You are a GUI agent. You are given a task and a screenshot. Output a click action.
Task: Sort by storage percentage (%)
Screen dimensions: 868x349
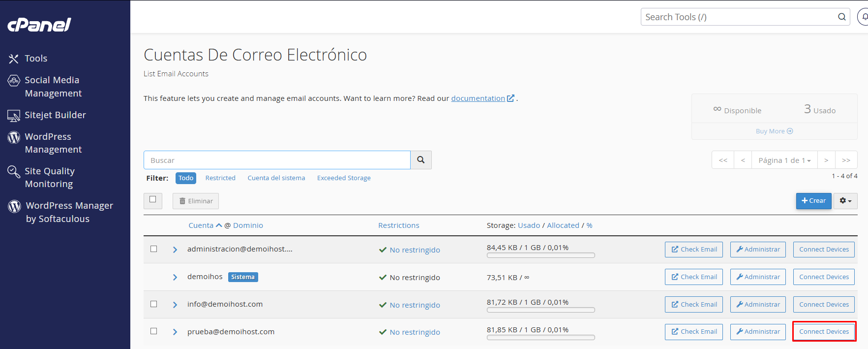[589, 225]
